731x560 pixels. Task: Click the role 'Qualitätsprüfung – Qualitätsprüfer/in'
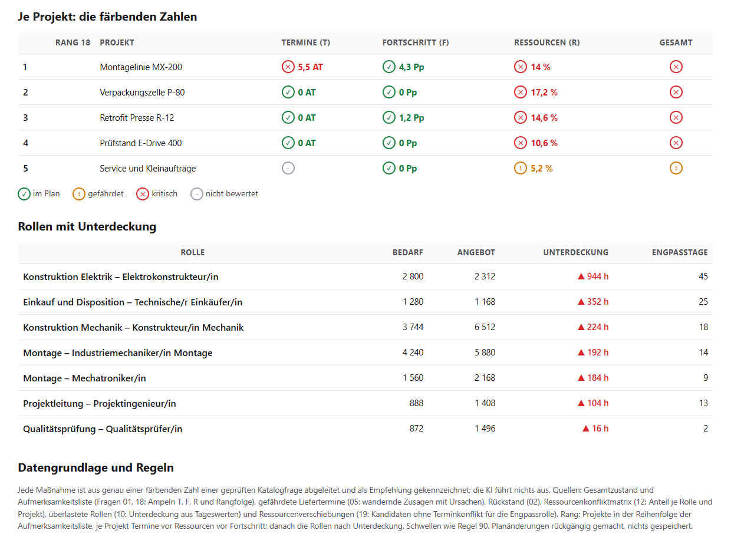click(x=103, y=429)
